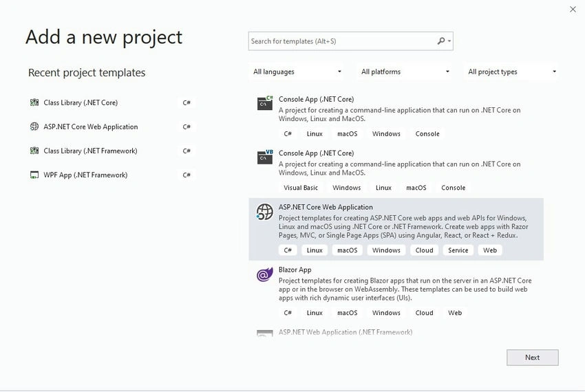Viewport: 585px width, 392px height.
Task: Click the Service tag on ASP.NET Core
Action: (x=458, y=250)
